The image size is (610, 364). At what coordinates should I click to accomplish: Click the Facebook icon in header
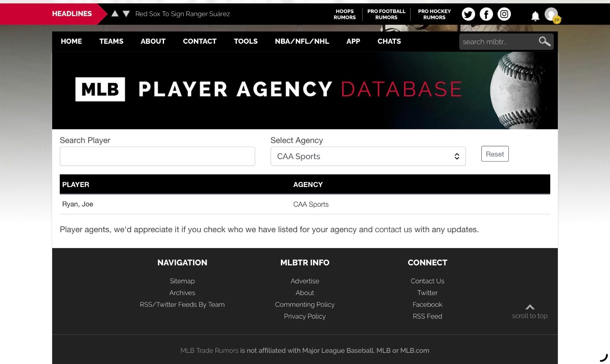coord(486,14)
